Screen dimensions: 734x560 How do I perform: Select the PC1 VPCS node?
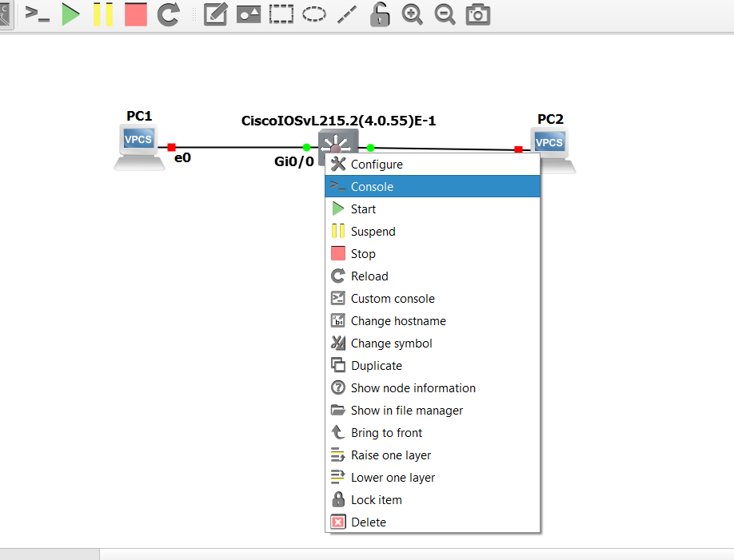[139, 147]
